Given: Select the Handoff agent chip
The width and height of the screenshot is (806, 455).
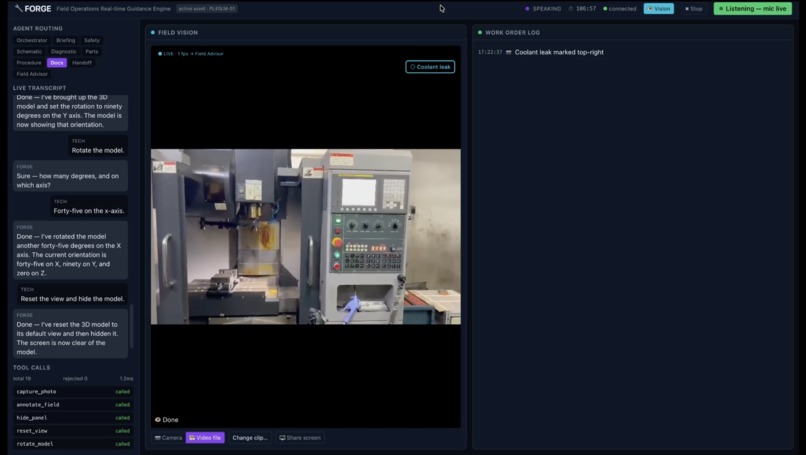Looking at the screenshot, I should (82, 63).
